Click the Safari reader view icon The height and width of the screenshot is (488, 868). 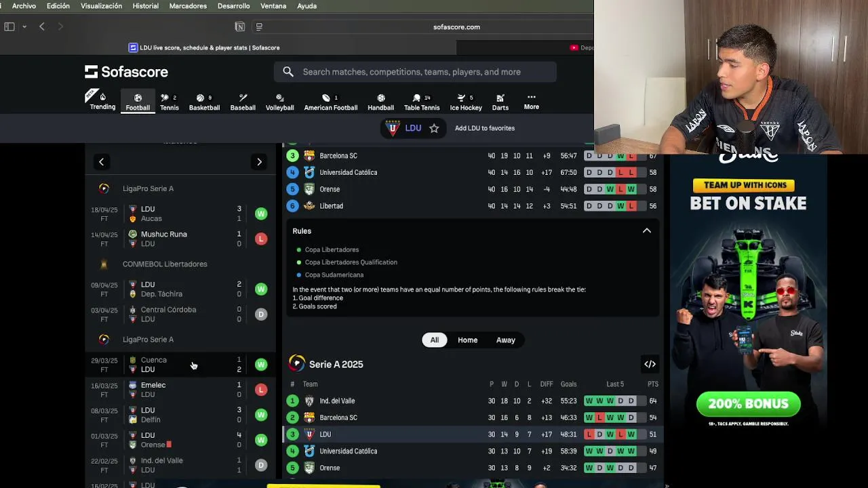tap(258, 26)
